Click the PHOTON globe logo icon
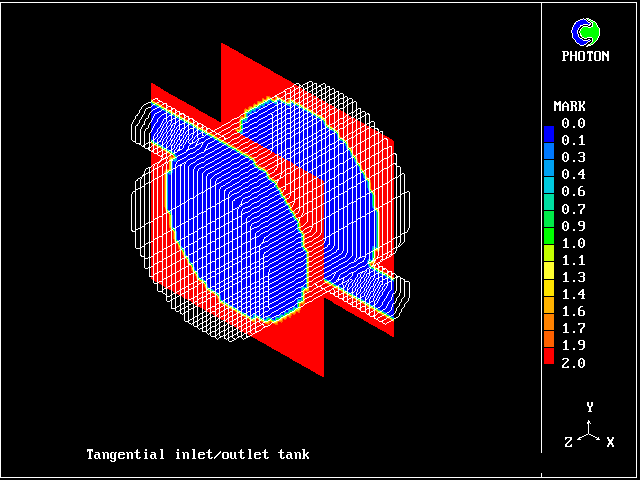The height and width of the screenshot is (480, 640). tap(585, 32)
